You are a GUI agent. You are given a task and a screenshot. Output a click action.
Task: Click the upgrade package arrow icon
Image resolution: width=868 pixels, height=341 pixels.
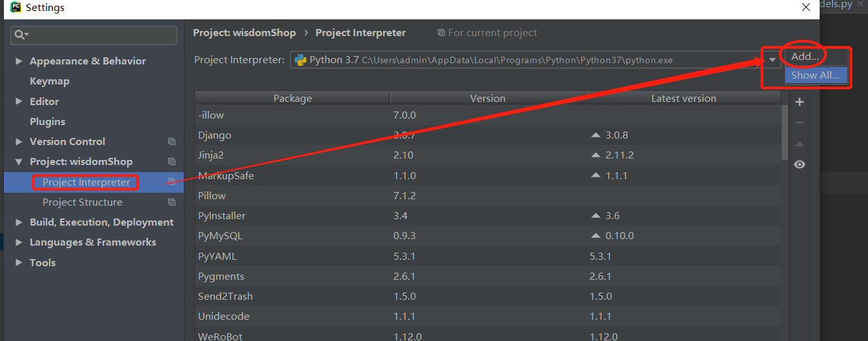(800, 144)
